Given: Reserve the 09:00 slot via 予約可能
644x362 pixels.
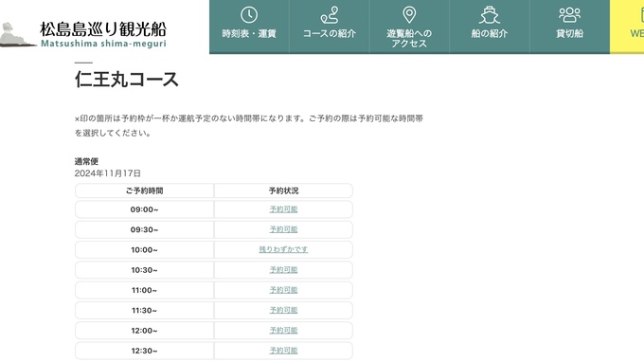Looking at the screenshot, I should (x=283, y=209).
